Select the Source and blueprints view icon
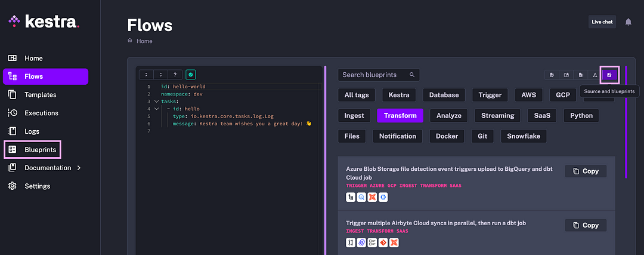Viewport: 644px width, 255px height. click(x=609, y=75)
